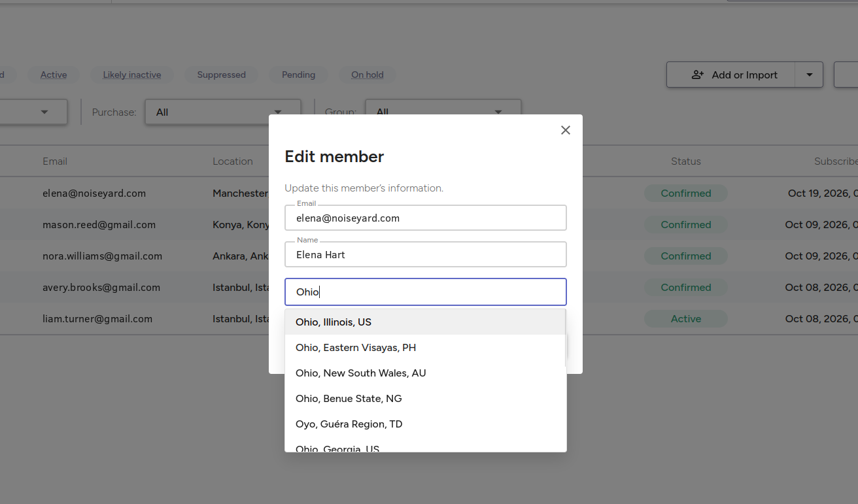Screen dimensions: 858x504
Task: Click Confirmed status for avery.brooks row
Action: click(x=686, y=288)
